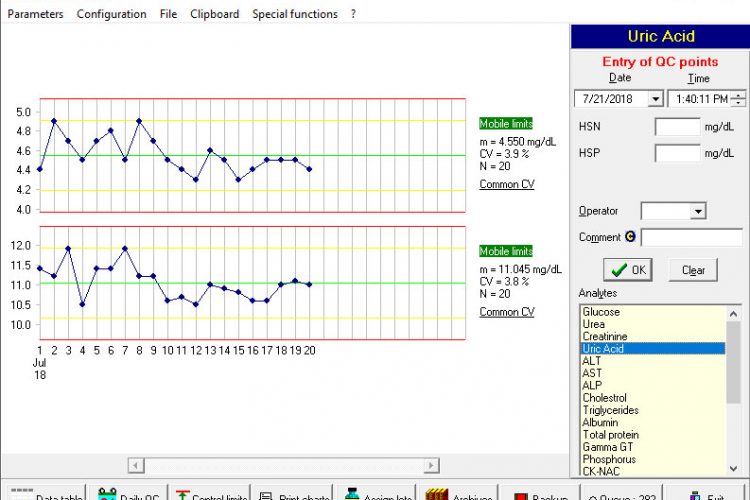Open Assign lots from bottom toolbar
The height and width of the screenshot is (500, 750).
378,495
